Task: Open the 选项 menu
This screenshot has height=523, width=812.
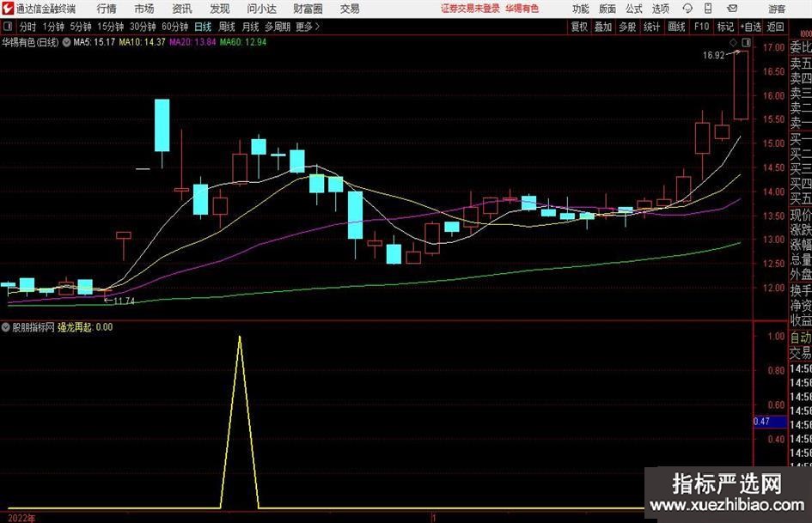Action: (x=660, y=9)
